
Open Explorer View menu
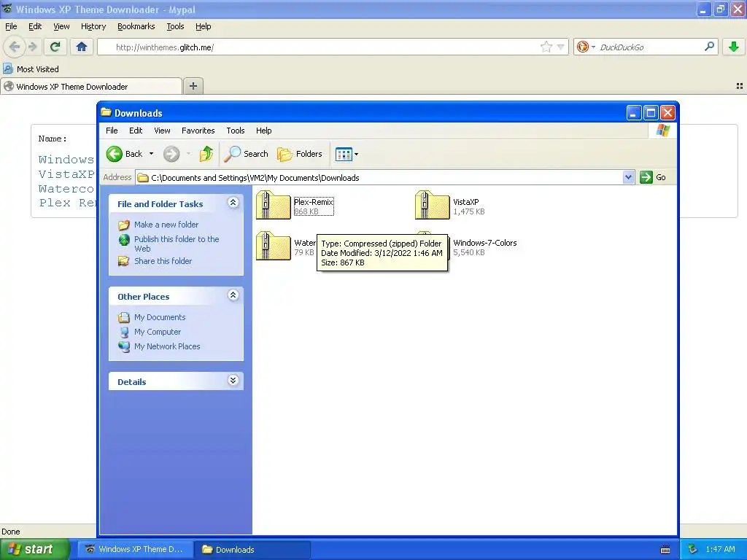click(x=162, y=131)
